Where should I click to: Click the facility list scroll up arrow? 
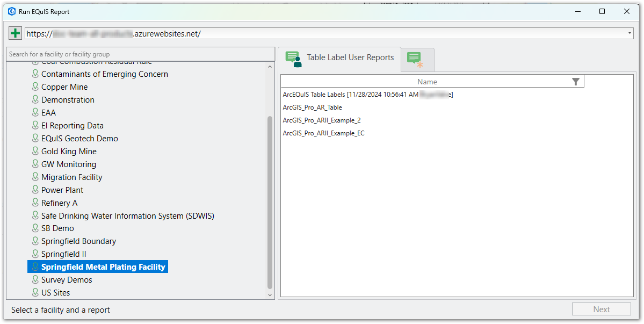pos(270,67)
